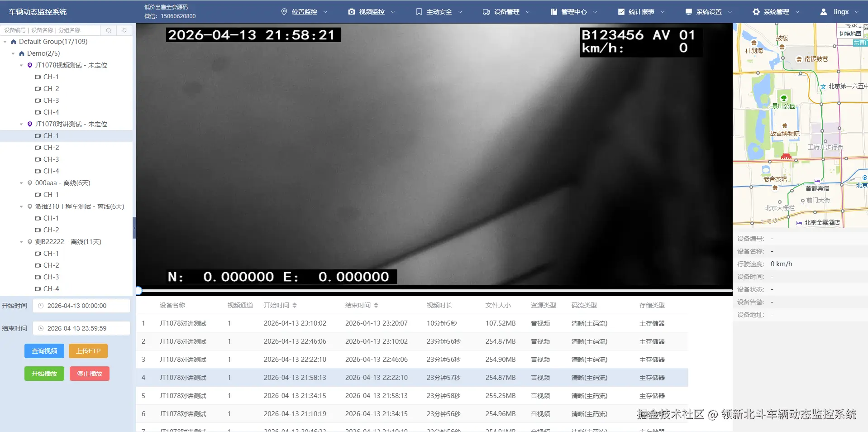Click the 结束时间 date input
Viewport: 868px width, 432px height.
(81, 328)
